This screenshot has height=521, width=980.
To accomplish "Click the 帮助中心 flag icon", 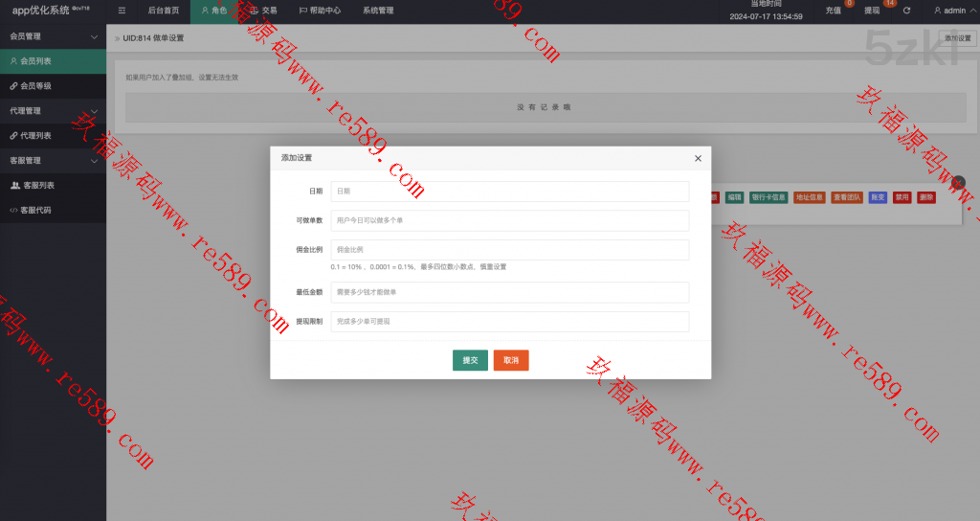I will (x=303, y=11).
